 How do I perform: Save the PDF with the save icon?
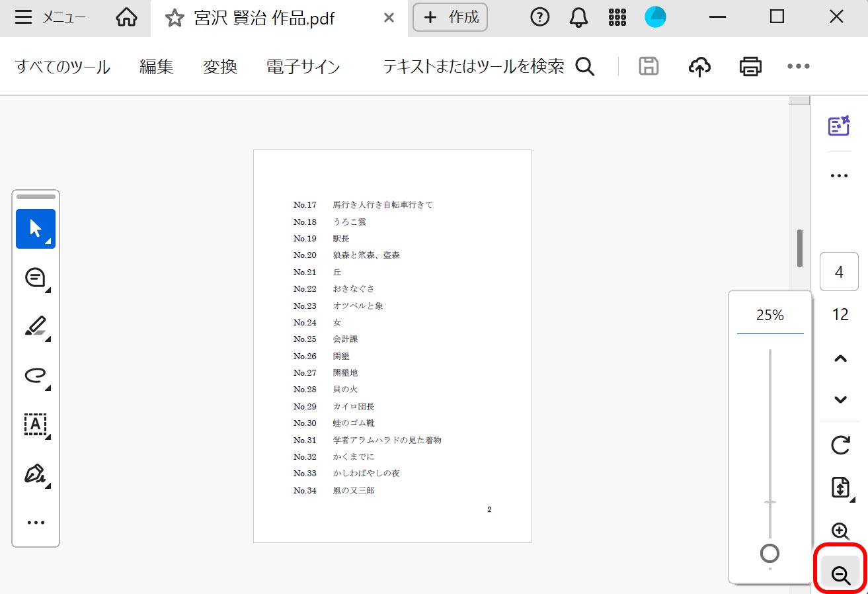coord(648,65)
